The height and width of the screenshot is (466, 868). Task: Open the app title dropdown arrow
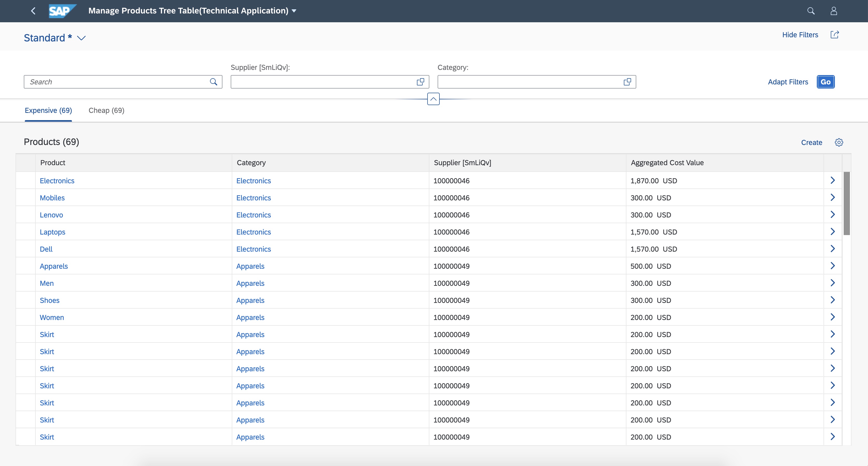(294, 10)
